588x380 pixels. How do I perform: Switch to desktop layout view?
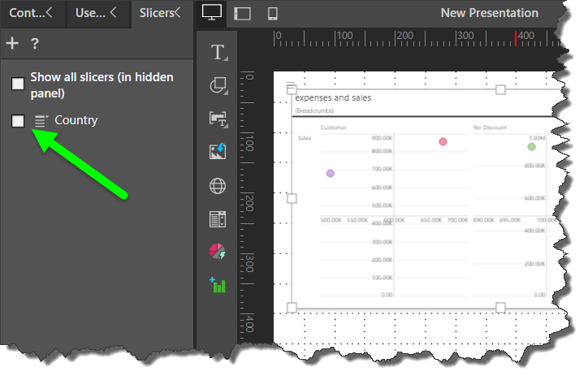pyautogui.click(x=211, y=13)
